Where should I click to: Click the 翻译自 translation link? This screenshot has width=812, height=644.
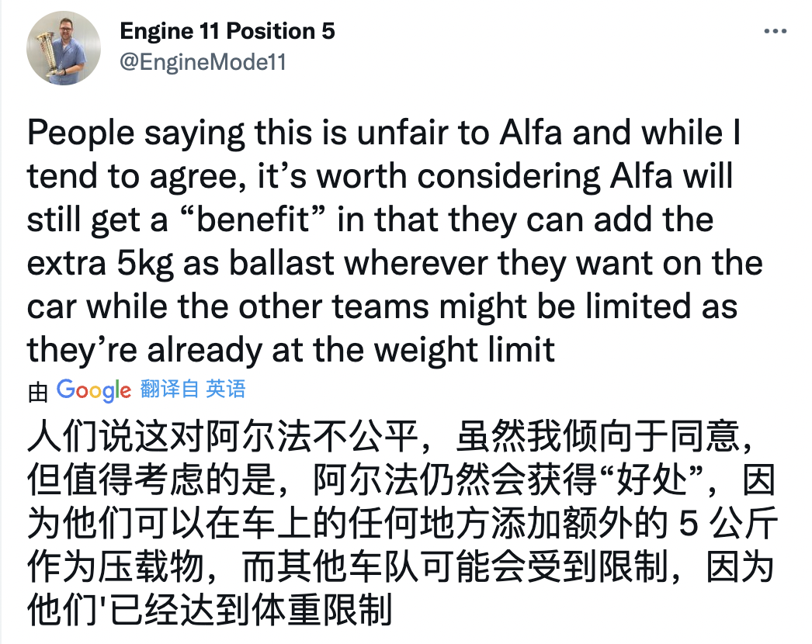coord(169,389)
